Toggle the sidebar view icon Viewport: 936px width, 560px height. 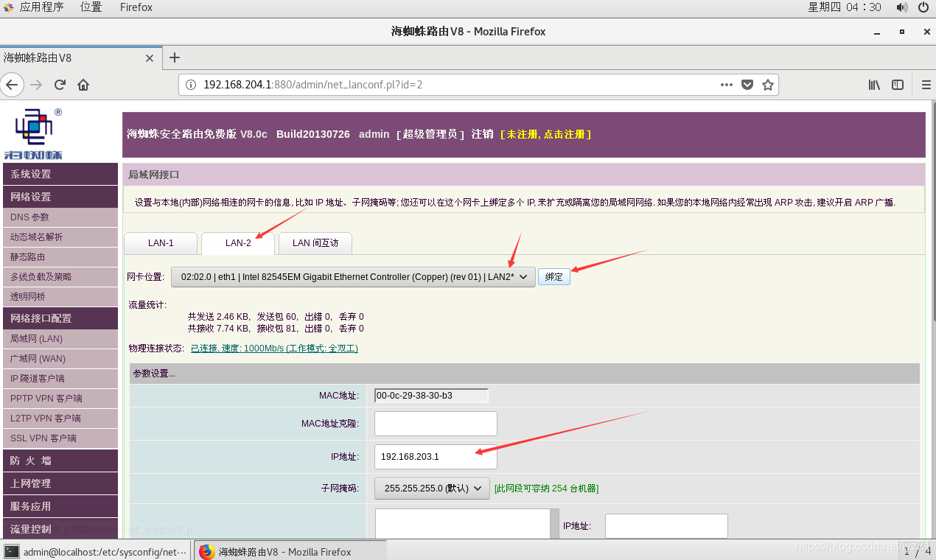(x=898, y=85)
